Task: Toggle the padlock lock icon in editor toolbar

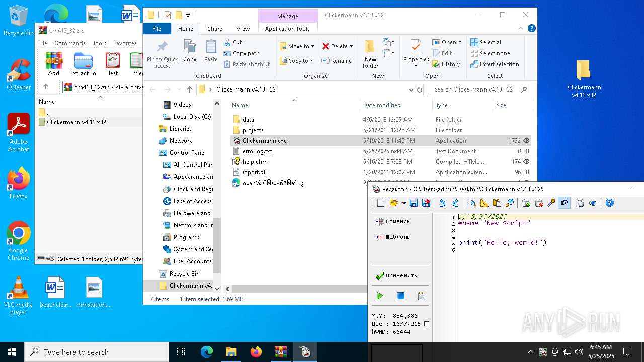Action: coord(581,203)
